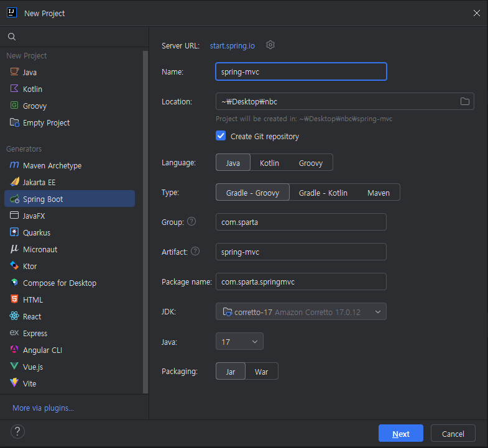Click the Java coffee cup icon
488x448 pixels.
[x=14, y=72]
